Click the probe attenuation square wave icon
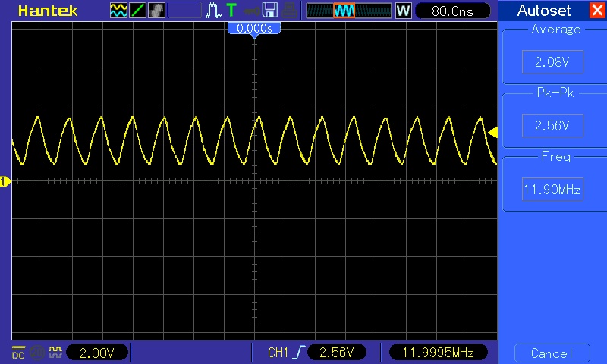This screenshot has height=364, width=607. [x=55, y=352]
